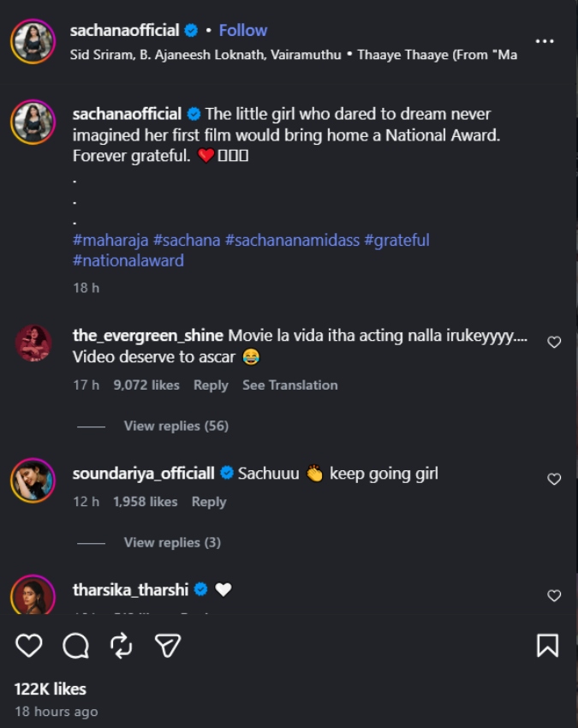This screenshot has height=728, width=578.
Task: Tap the repost arrows icon
Action: click(122, 646)
